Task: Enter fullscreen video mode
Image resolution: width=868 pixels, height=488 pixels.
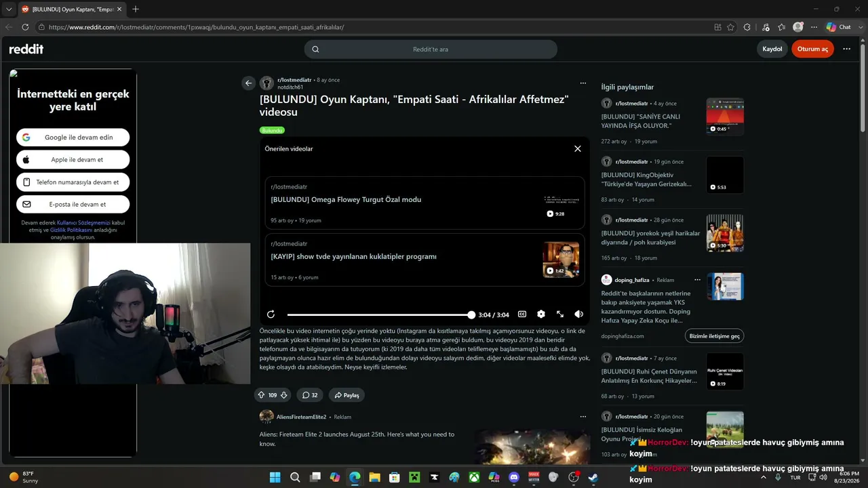Action: click(560, 314)
